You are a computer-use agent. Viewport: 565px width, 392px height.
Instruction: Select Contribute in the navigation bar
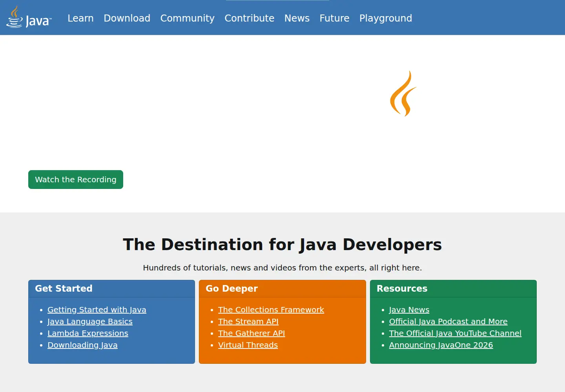pos(249,18)
